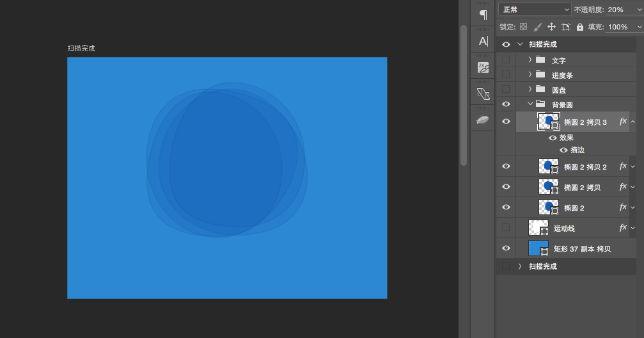The height and width of the screenshot is (338, 644).
Task: Collapse the top 扫描完成 artboard
Action: coord(521,44)
